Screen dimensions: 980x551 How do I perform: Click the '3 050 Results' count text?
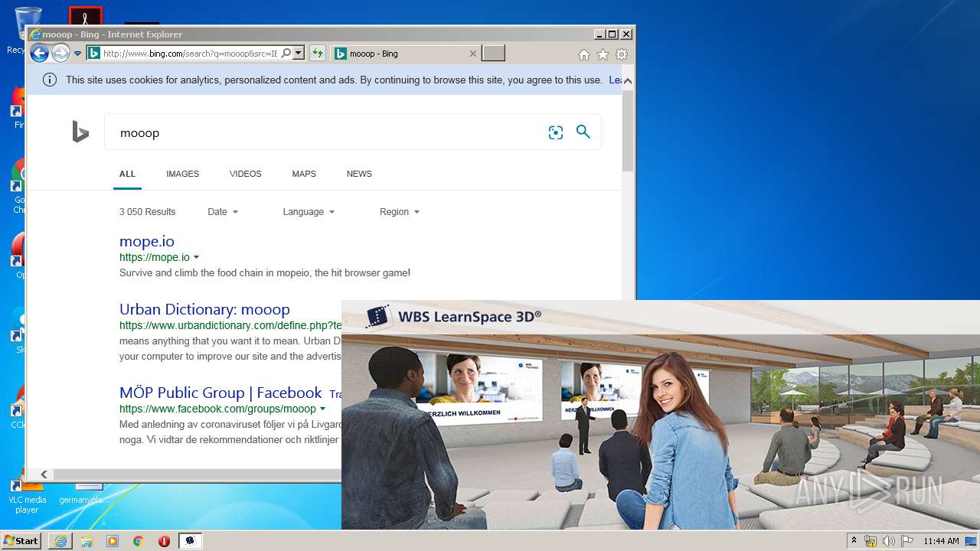147,212
